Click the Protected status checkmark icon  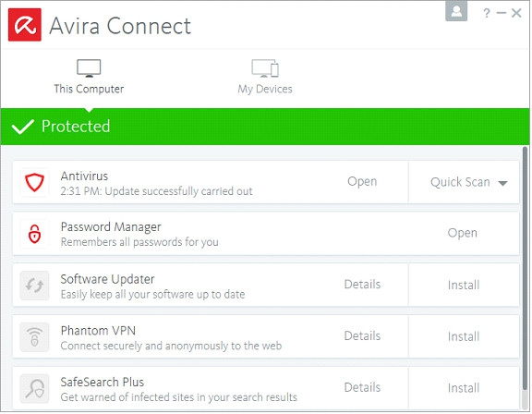coord(23,127)
